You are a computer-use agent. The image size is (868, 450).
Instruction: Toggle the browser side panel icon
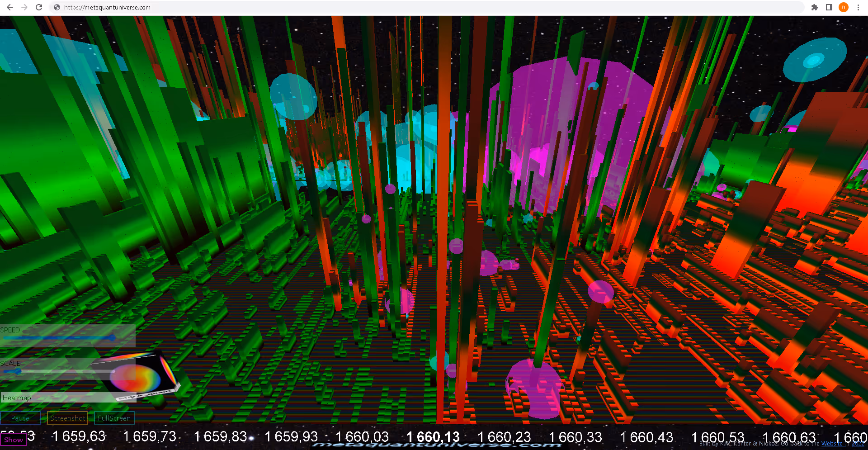829,7
